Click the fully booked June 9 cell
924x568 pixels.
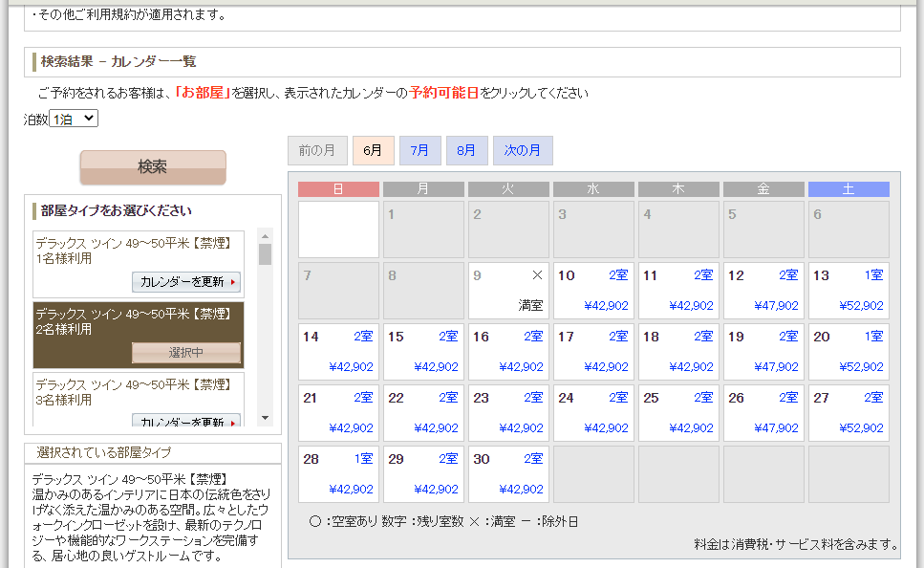[508, 291]
